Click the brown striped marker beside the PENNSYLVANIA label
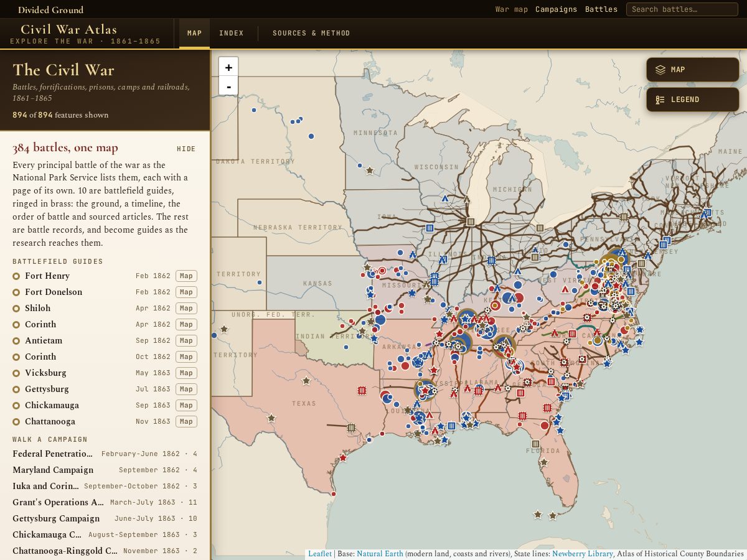Viewport: 747px width, 560px height. point(624,217)
